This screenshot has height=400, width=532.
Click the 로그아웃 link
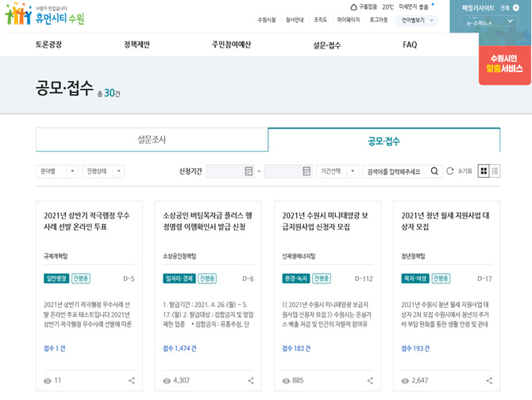(379, 20)
